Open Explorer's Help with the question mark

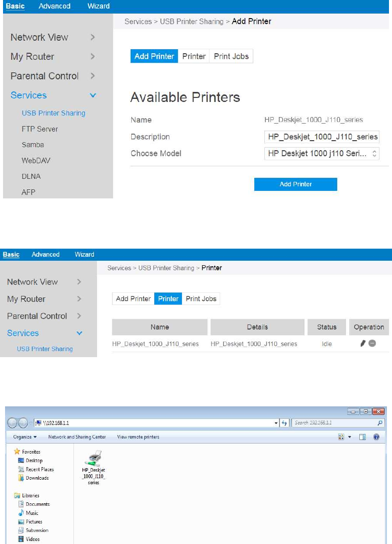[x=376, y=437]
